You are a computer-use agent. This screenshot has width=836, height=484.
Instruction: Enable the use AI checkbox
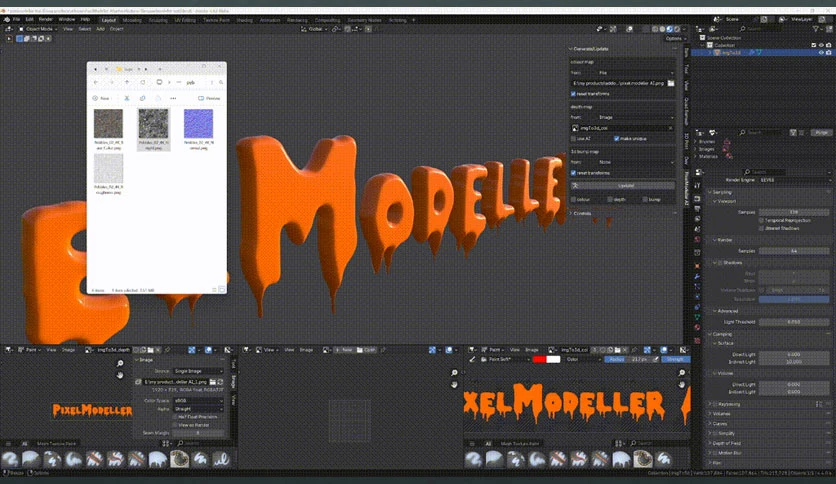point(574,139)
